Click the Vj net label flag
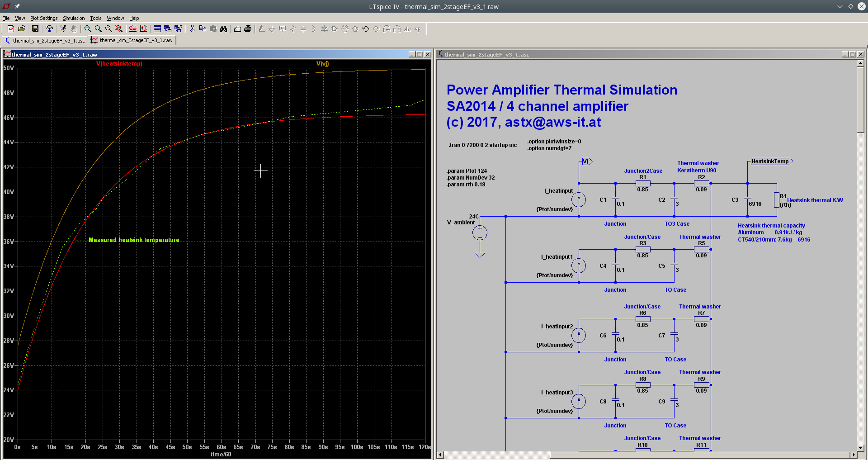This screenshot has width=868, height=460. pyautogui.click(x=586, y=161)
